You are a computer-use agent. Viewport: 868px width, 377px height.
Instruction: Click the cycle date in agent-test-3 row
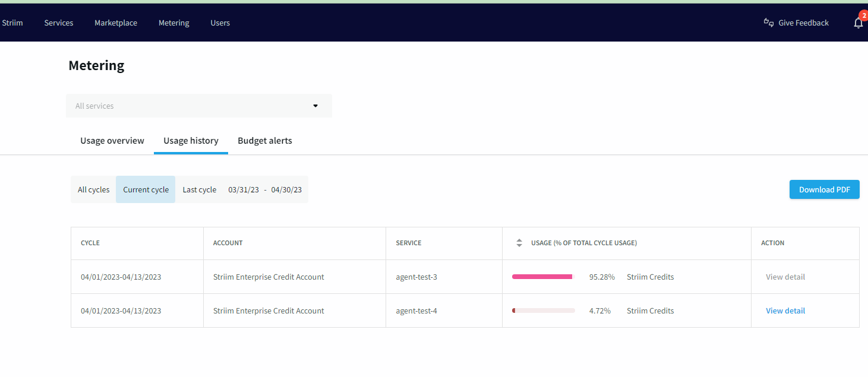121,277
